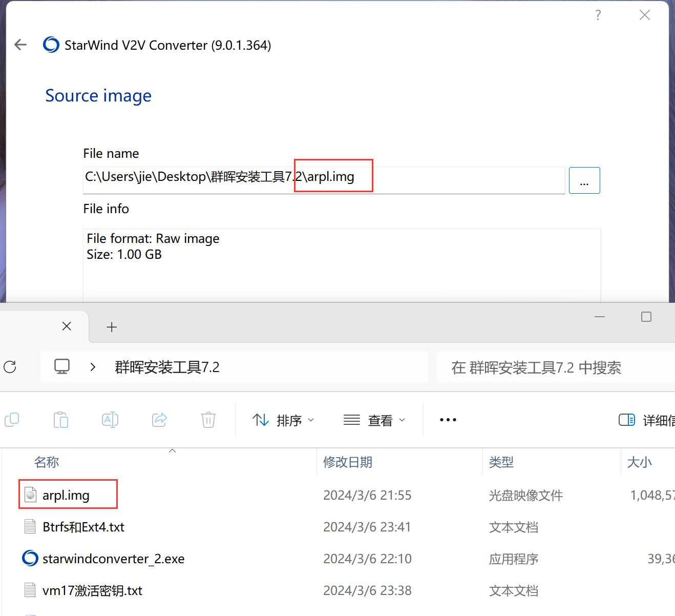Close the current File Explorer tab
Image resolution: width=675 pixels, height=616 pixels.
[x=67, y=326]
